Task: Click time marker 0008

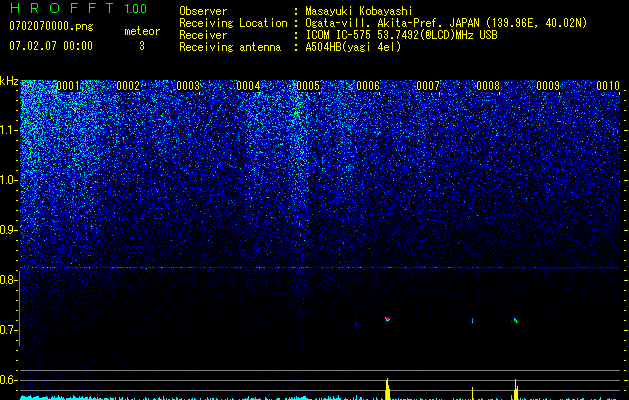Action: point(488,86)
